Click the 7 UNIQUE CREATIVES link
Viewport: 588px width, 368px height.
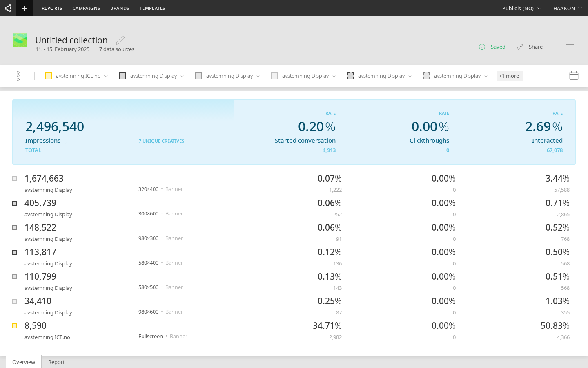pyautogui.click(x=161, y=141)
